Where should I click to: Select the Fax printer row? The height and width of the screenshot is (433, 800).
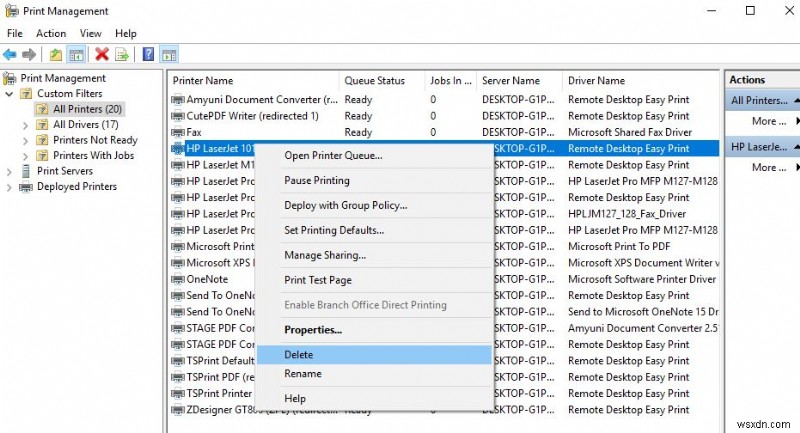pyautogui.click(x=444, y=133)
